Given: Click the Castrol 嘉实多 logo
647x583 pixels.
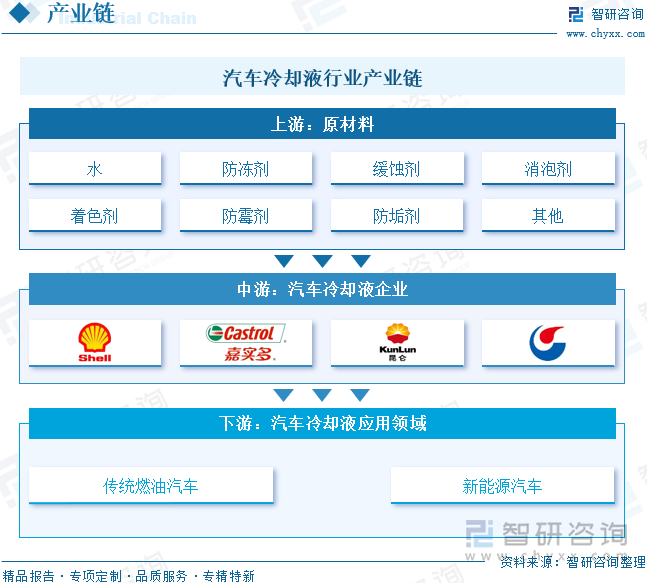Looking at the screenshot, I should coord(246,342).
